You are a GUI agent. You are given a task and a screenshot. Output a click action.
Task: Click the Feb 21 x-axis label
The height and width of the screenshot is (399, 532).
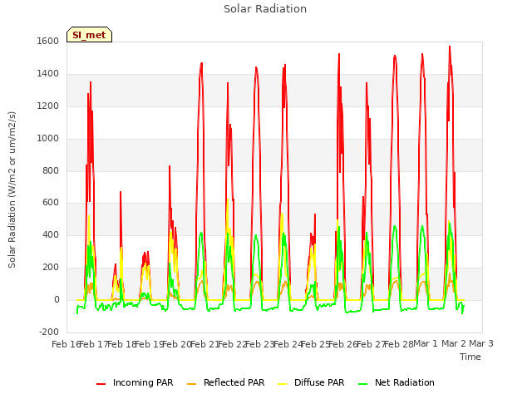204,344
